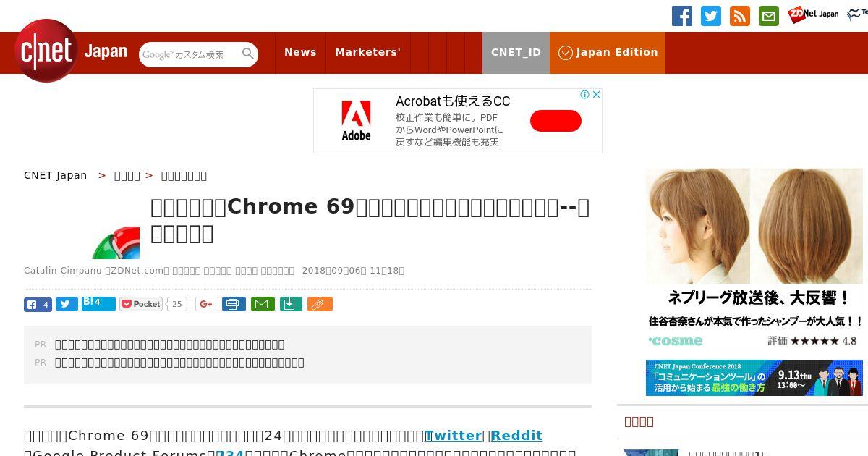Save article to Pocket
Viewport: 868px width, 456px height.
(141, 305)
